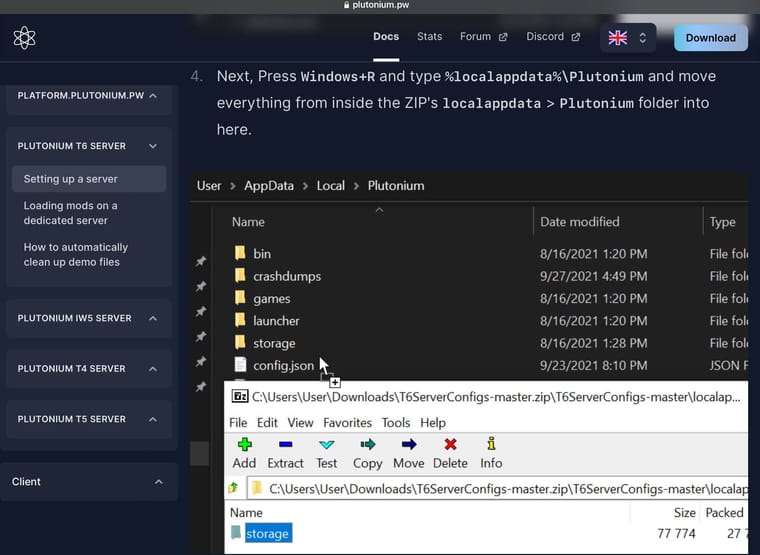Viewport: 760px width, 555px height.
Task: Sort by Date modified column
Action: 580,222
